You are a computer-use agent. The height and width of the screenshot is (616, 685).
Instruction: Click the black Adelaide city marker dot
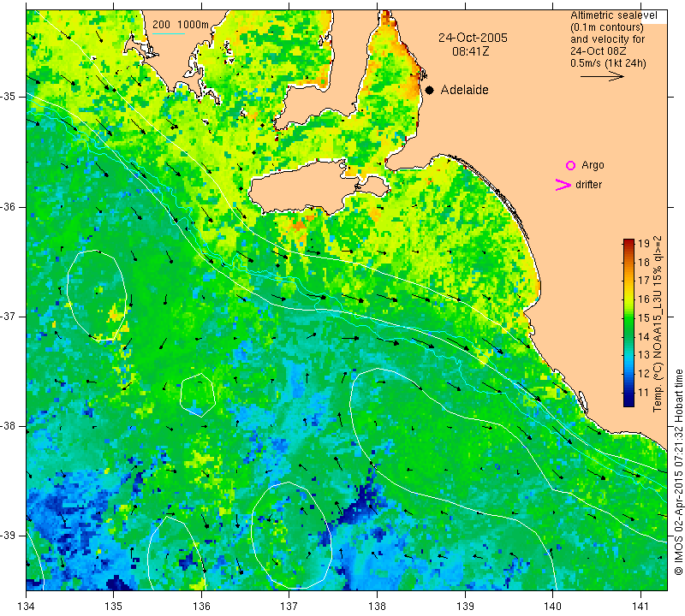[430, 90]
